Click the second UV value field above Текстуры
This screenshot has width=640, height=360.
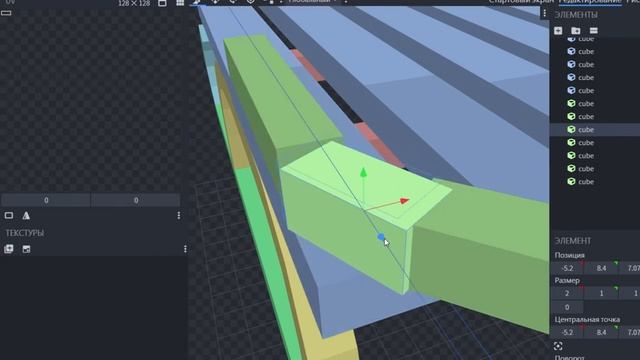point(136,200)
